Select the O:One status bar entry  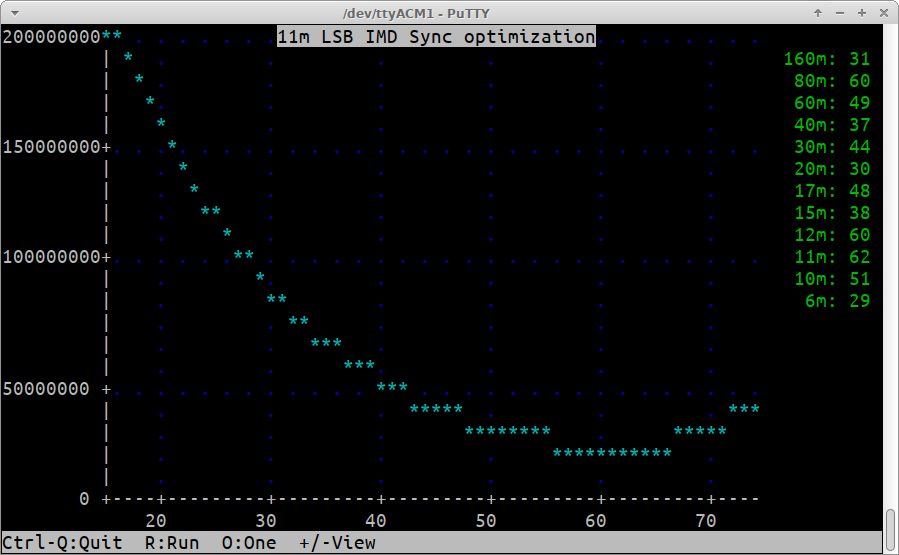248,543
